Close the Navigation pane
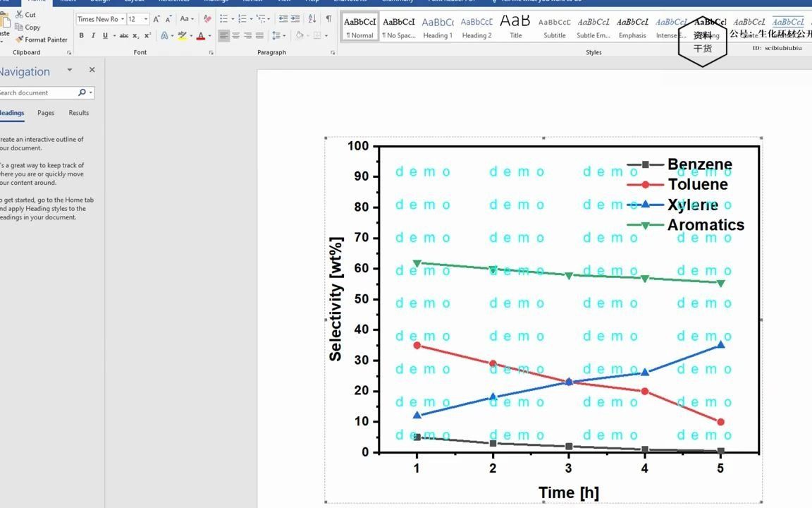812x508 pixels. point(92,69)
